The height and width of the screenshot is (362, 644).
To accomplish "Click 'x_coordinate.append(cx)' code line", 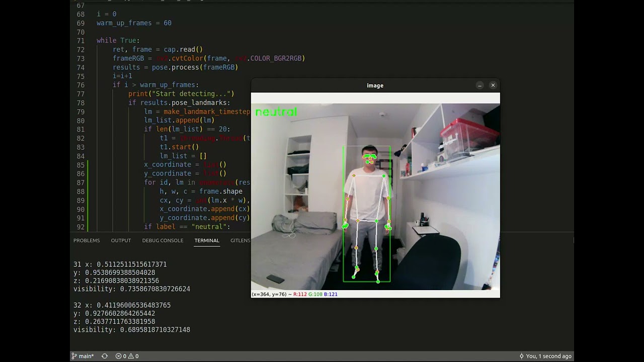I will click(x=205, y=209).
